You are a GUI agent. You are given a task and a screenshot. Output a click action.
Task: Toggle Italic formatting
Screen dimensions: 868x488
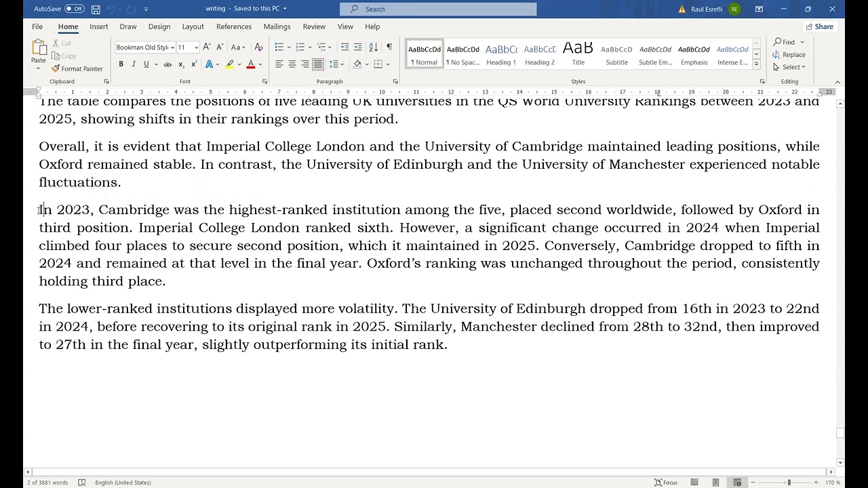(x=134, y=64)
